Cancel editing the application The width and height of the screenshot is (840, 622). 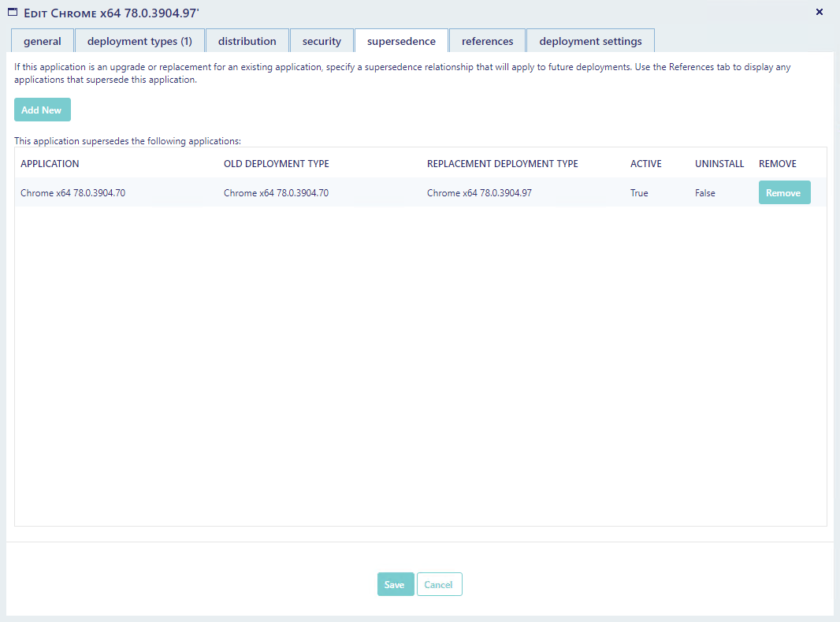point(439,584)
